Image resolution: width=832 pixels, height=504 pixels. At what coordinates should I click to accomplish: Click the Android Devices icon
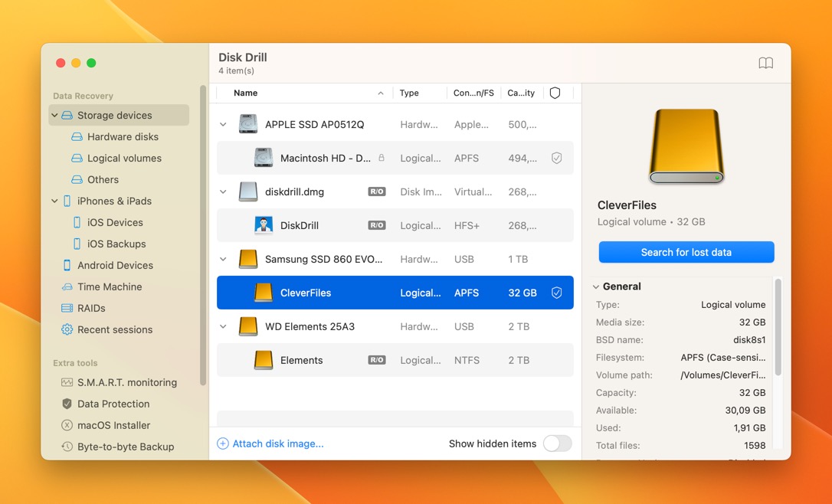67,265
